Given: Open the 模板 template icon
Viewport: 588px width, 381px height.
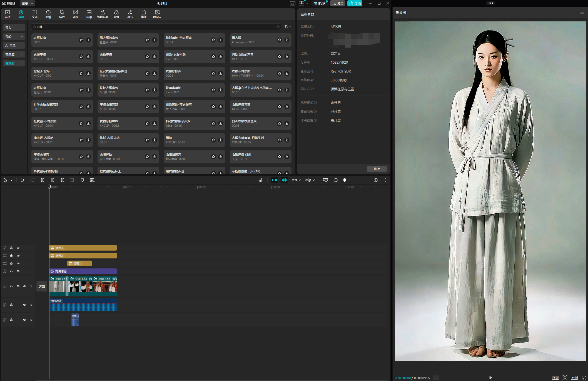Looking at the screenshot, I should coord(144,14).
